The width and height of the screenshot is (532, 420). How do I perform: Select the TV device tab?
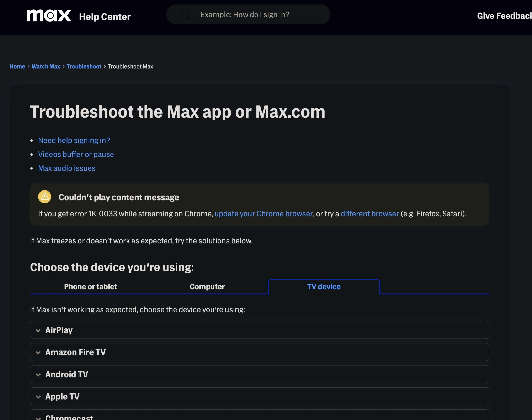pyautogui.click(x=324, y=286)
